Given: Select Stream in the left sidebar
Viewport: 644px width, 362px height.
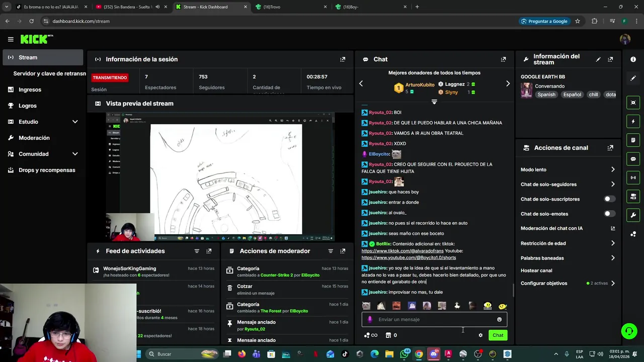Looking at the screenshot, I should [x=43, y=57].
